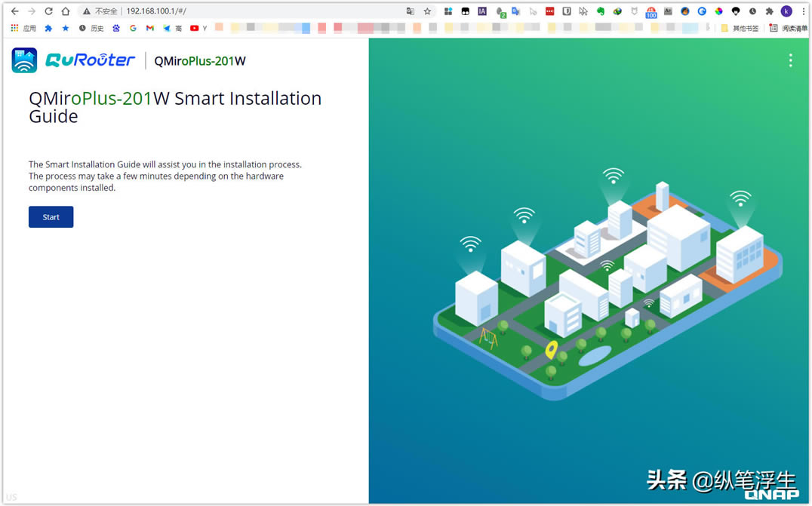
Task: Open the browser home page
Action: pyautogui.click(x=65, y=11)
